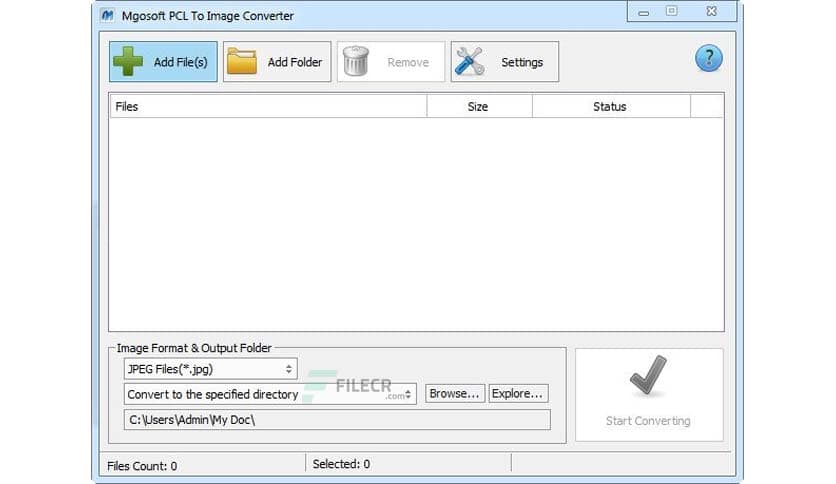This screenshot has height=484, width=836.
Task: Maximize the converter window
Action: coord(671,11)
